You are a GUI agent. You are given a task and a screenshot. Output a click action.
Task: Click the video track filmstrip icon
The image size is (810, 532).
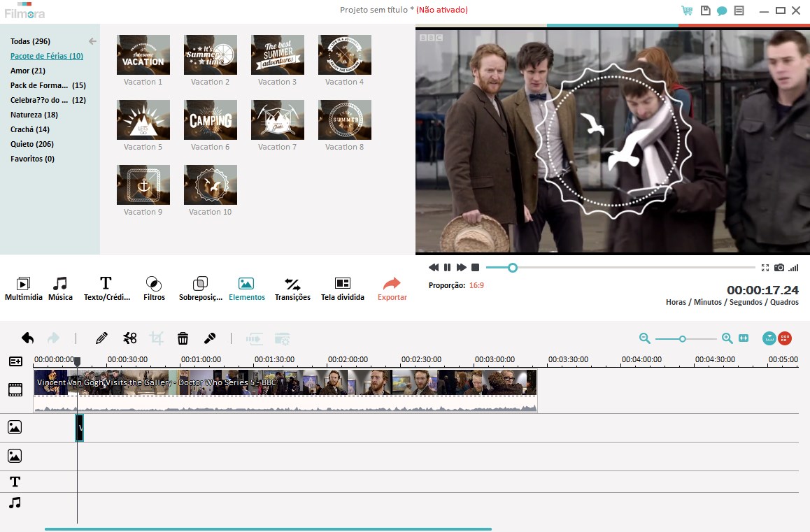coord(15,390)
